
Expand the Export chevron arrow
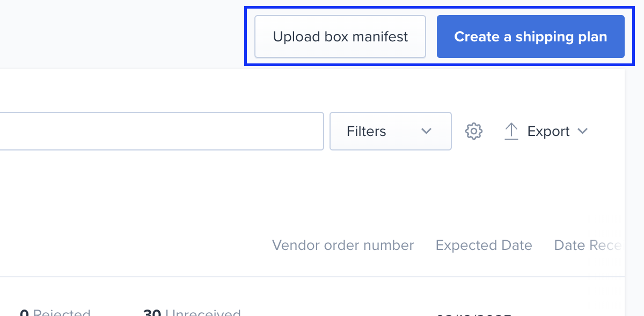(x=582, y=131)
